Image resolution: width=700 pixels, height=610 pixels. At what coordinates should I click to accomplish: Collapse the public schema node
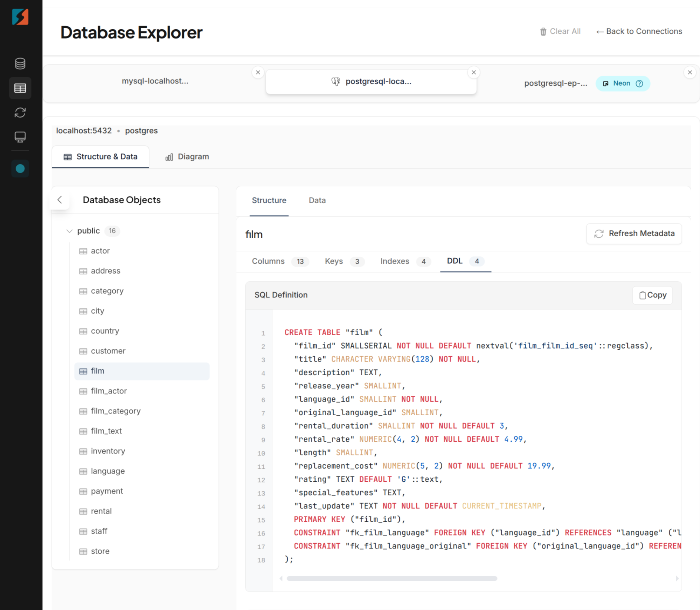(x=69, y=231)
